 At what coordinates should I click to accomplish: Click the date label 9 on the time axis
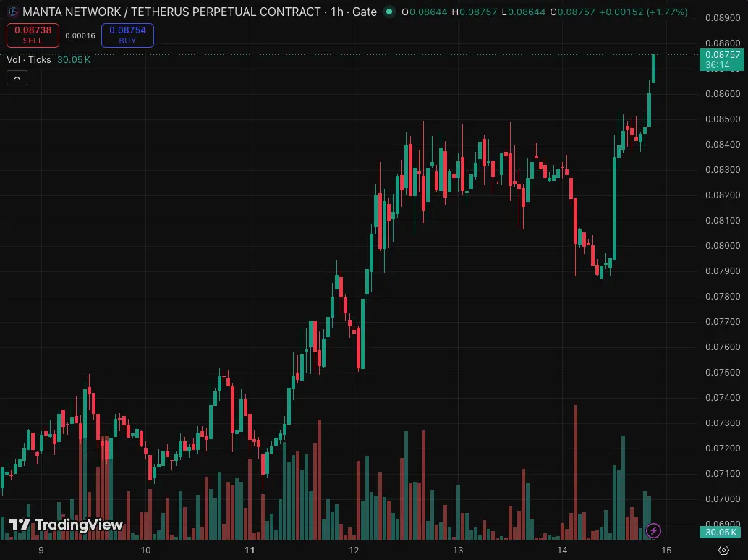(x=41, y=551)
